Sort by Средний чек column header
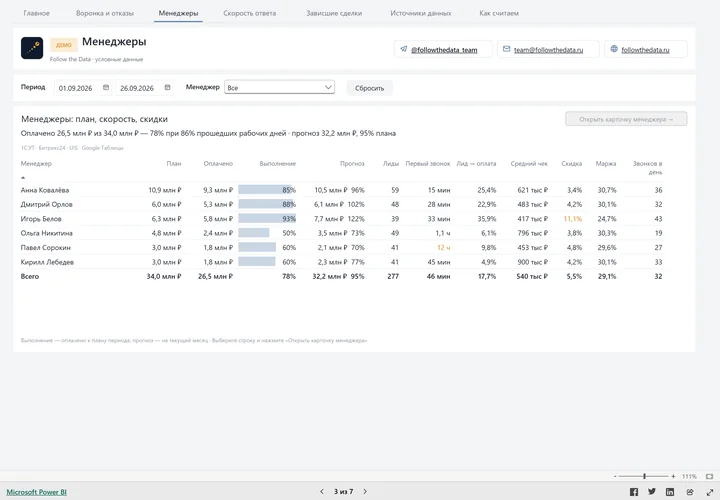The height and width of the screenshot is (500, 720). [529, 163]
